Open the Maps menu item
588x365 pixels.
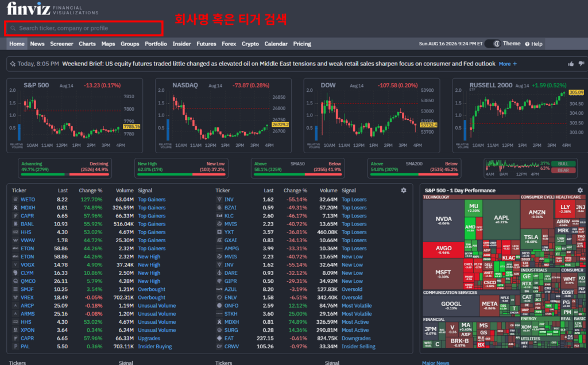coord(108,44)
